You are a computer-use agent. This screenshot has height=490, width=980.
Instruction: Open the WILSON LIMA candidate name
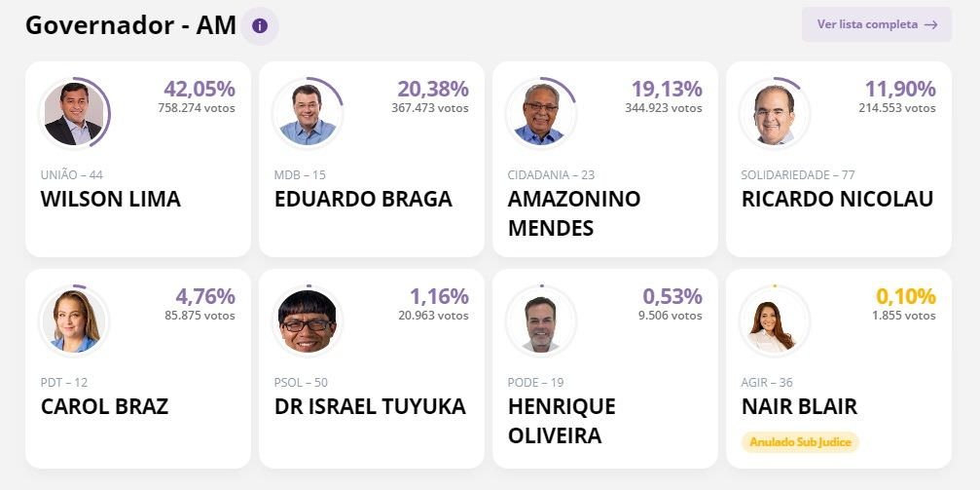point(111,200)
